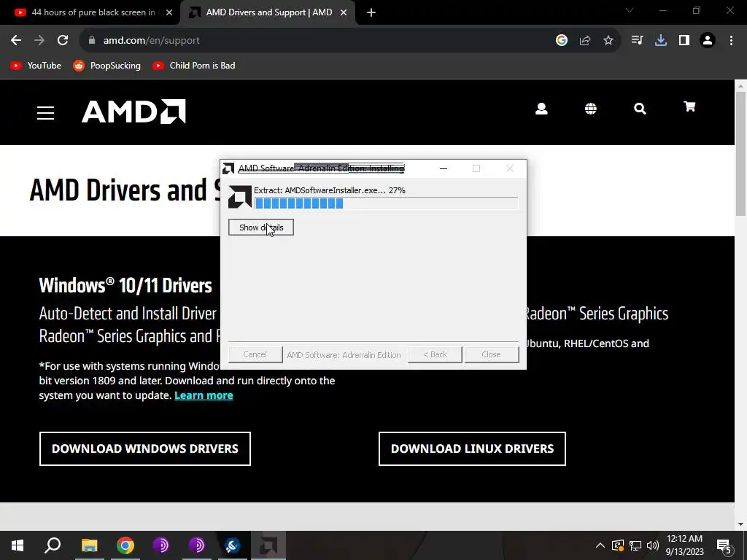This screenshot has width=747, height=560.
Task: Show hidden system tray icons
Action: [x=600, y=545]
